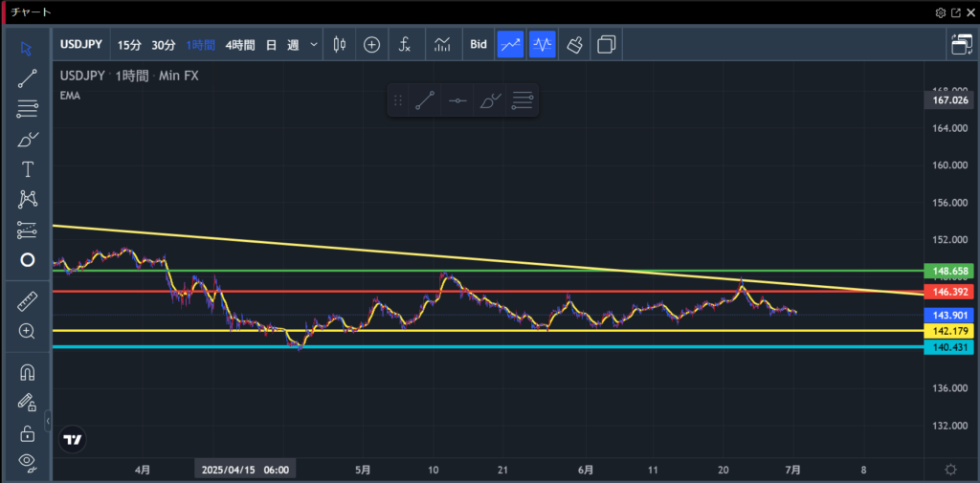Click the 6月 label on time axis
Image resolution: width=980 pixels, height=483 pixels.
click(586, 470)
